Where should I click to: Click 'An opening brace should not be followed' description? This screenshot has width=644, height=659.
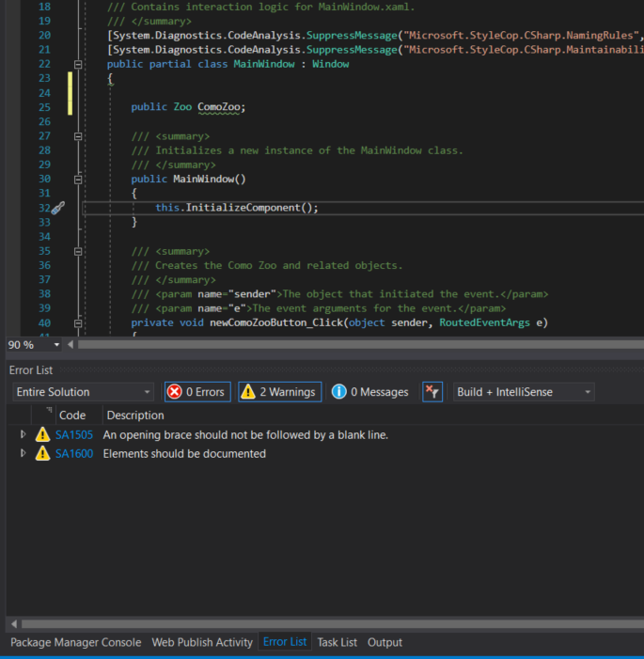pos(245,434)
